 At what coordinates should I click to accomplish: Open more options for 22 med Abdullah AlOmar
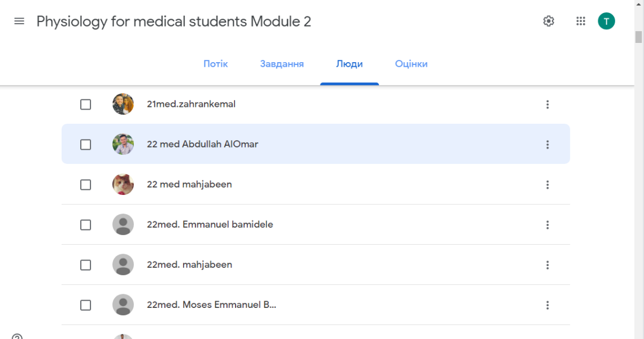pos(547,145)
